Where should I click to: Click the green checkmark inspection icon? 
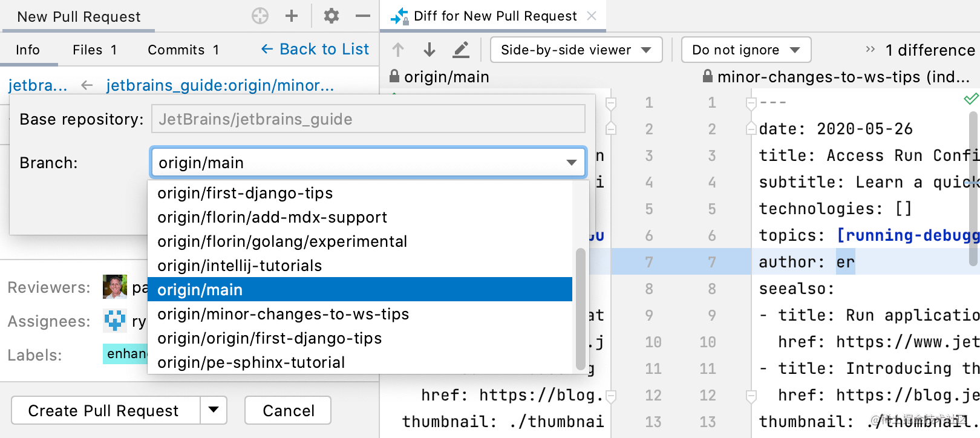pos(971,99)
